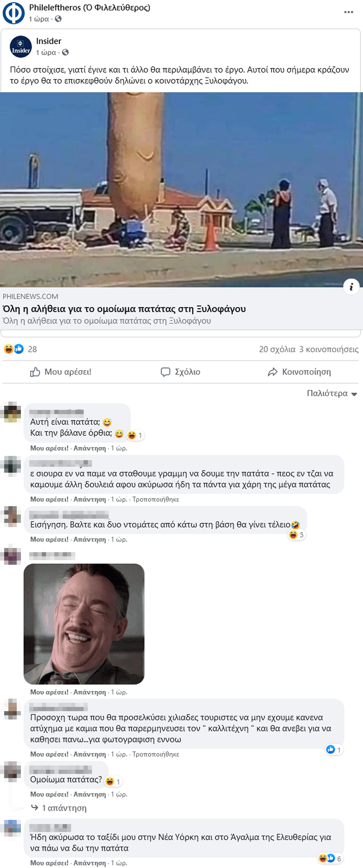Click the comment bubble icon beside Σχόλιο
The image size is (363, 868).
coord(166,372)
